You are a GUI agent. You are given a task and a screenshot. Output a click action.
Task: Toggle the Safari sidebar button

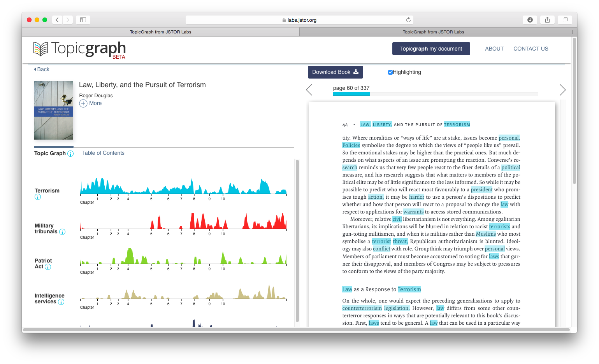[83, 20]
